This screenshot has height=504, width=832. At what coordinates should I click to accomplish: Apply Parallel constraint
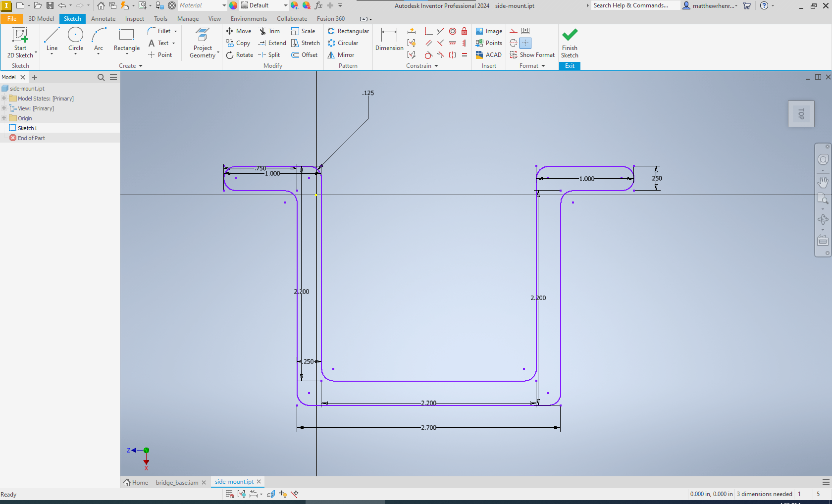[429, 43]
